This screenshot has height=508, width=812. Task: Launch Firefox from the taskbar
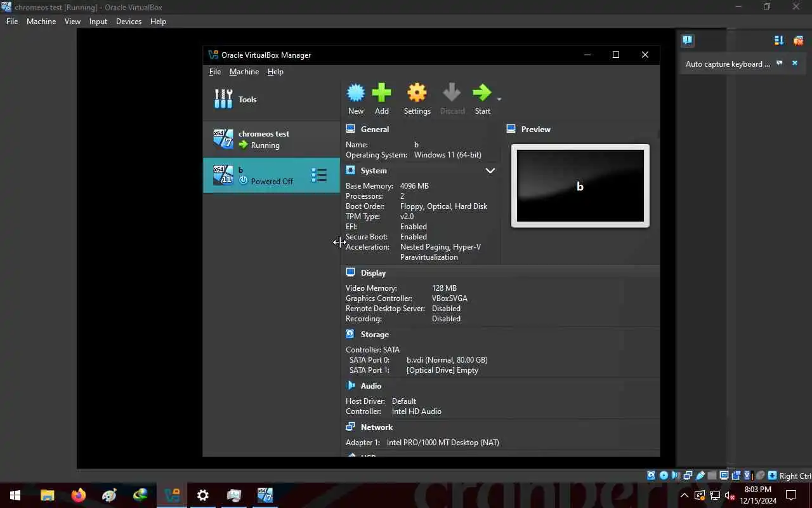click(x=79, y=495)
